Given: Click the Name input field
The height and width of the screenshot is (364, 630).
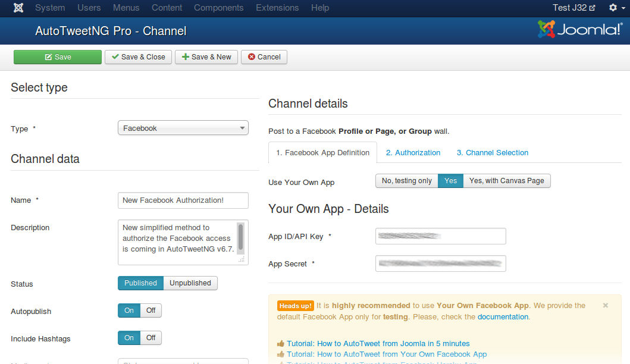Looking at the screenshot, I should coord(183,200).
